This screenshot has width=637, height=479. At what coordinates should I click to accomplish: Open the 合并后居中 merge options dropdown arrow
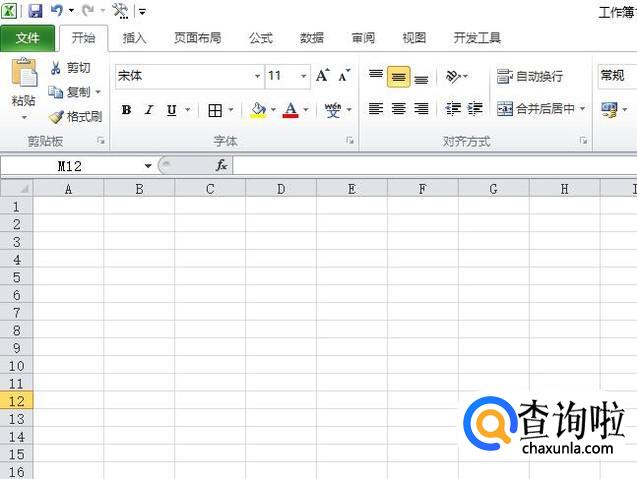click(x=583, y=109)
